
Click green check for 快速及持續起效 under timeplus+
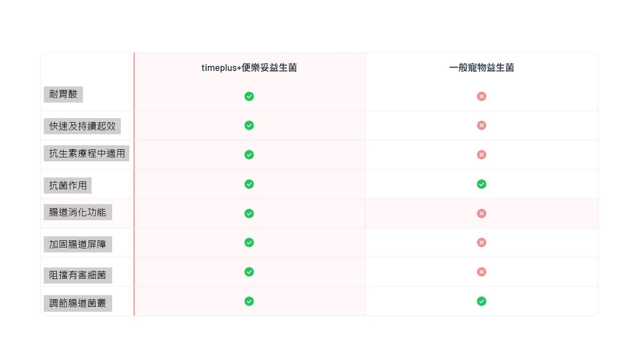(249, 126)
